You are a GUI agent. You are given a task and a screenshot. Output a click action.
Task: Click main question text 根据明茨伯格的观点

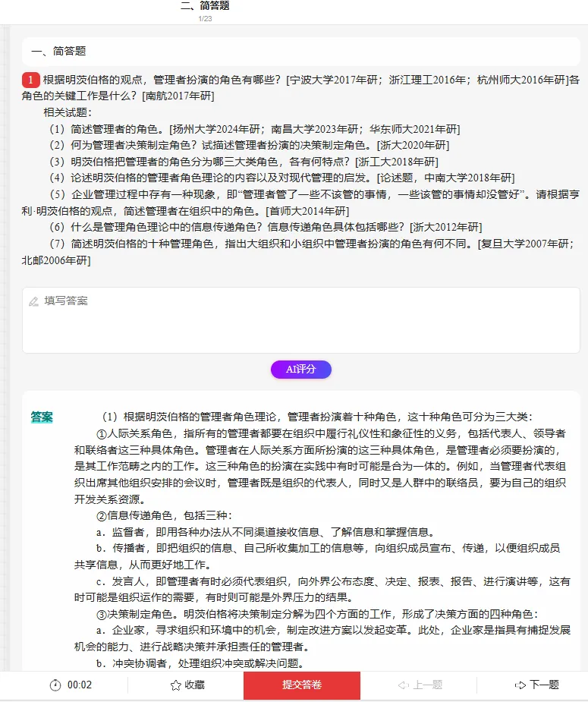point(300,88)
